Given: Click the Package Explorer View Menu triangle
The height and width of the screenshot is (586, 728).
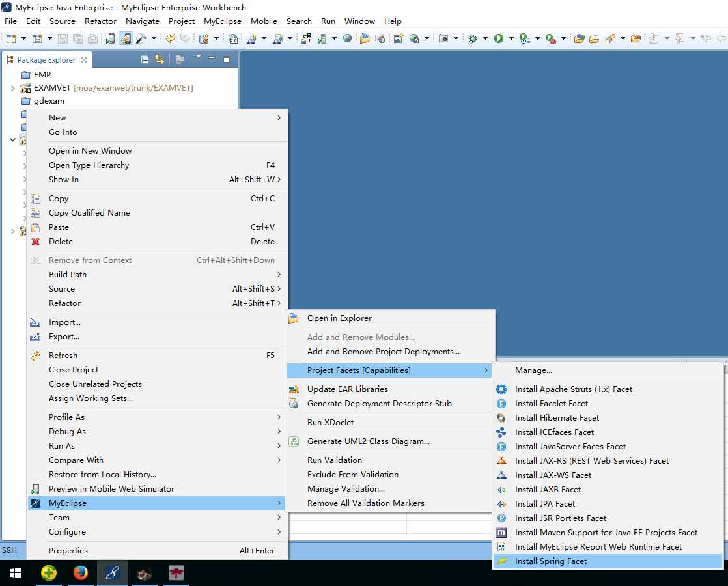Looking at the screenshot, I should click(198, 57).
